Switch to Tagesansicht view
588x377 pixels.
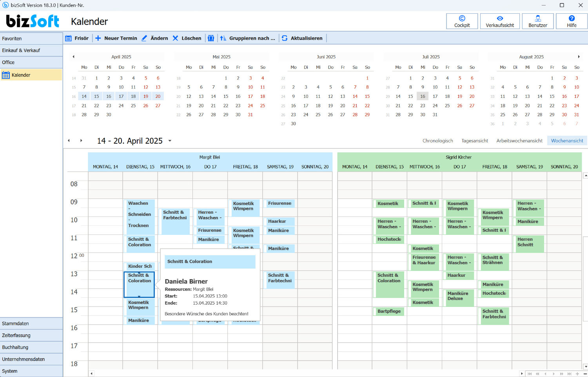474,141
